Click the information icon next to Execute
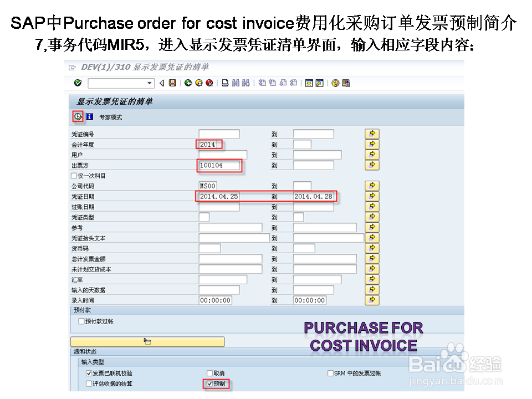Viewport: 532px width, 399px height. 89,116
